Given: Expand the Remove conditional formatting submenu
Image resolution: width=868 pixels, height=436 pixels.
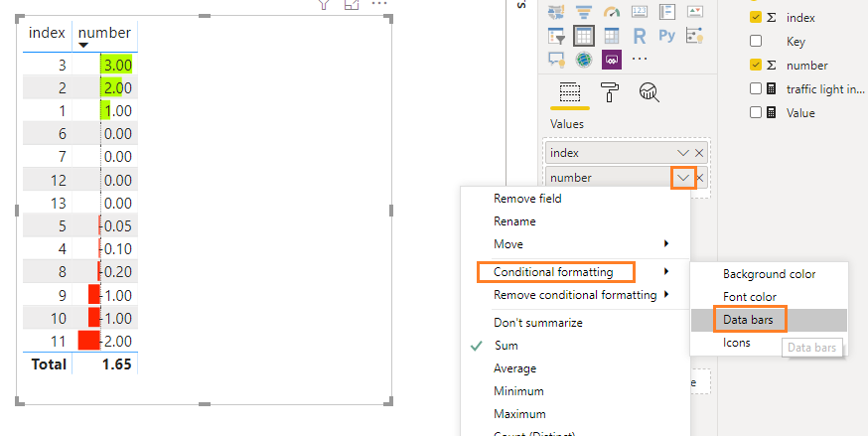Looking at the screenshot, I should tap(666, 295).
